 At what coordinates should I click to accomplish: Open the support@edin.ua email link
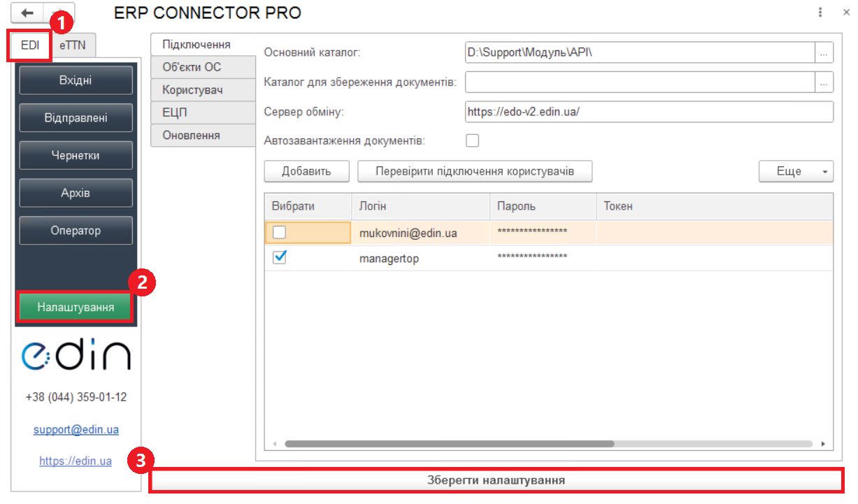pyautogui.click(x=76, y=430)
